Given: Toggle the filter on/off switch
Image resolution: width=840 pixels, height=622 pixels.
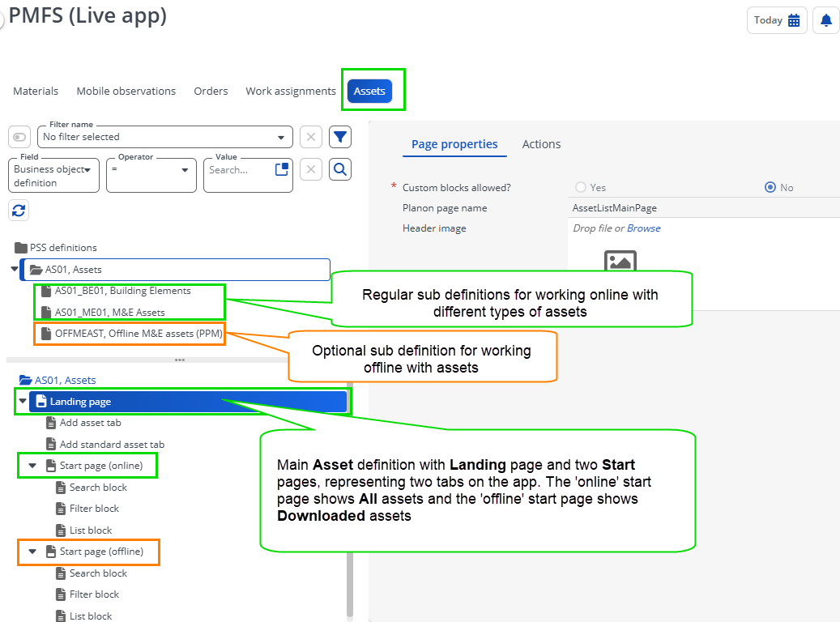Looking at the screenshot, I should coord(19,137).
